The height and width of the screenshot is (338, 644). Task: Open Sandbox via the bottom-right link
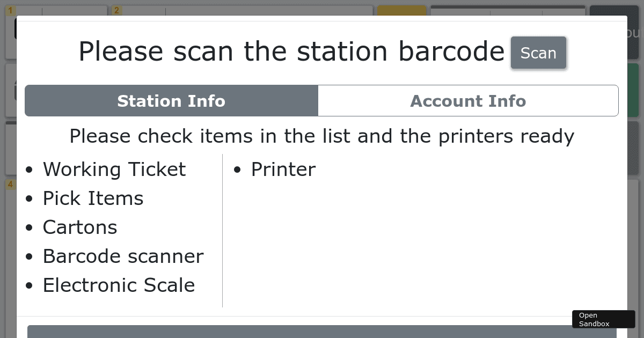pyautogui.click(x=603, y=319)
